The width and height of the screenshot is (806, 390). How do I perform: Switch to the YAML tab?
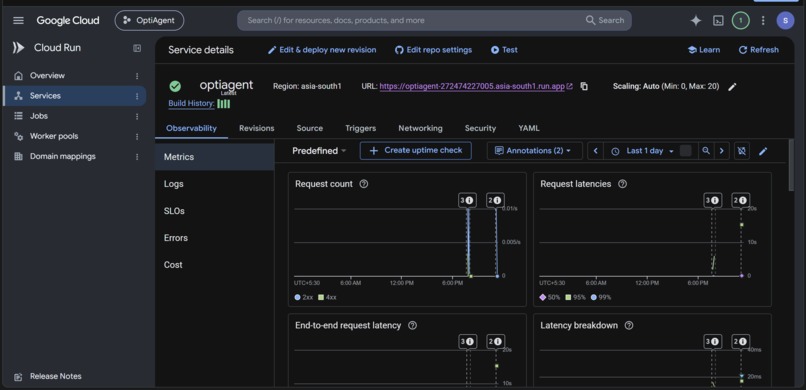click(x=529, y=128)
